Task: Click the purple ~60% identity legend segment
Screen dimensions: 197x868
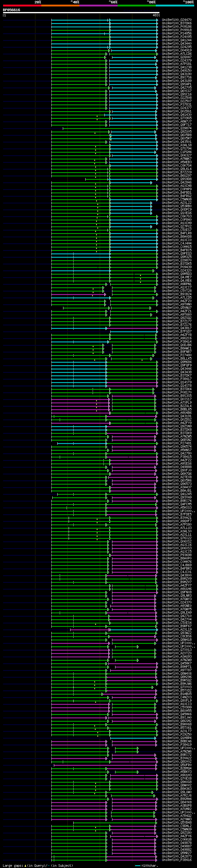Action: click(x=98, y=6)
